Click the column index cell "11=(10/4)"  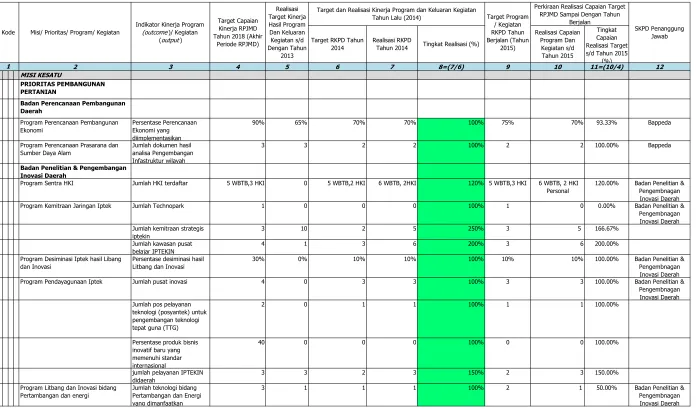point(607,67)
